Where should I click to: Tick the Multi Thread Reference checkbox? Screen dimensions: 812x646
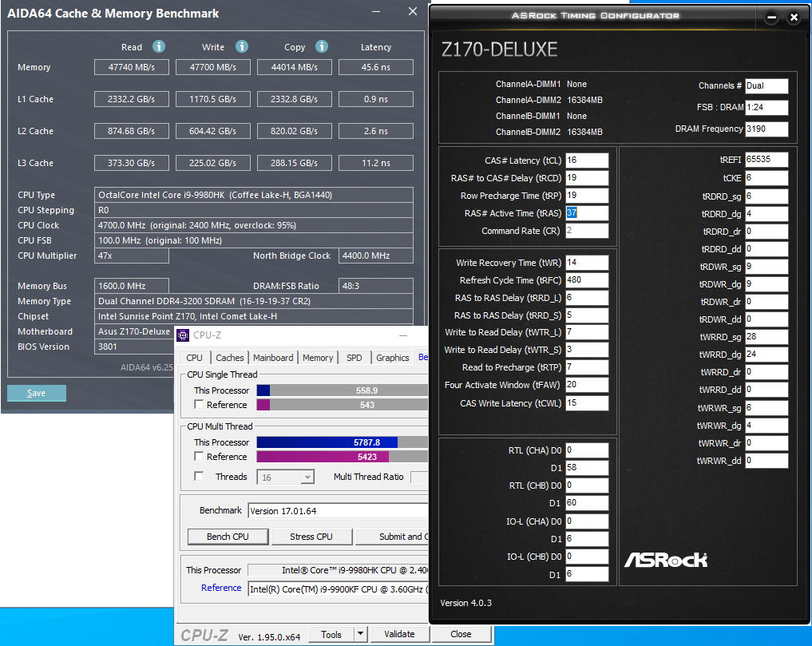coord(199,456)
